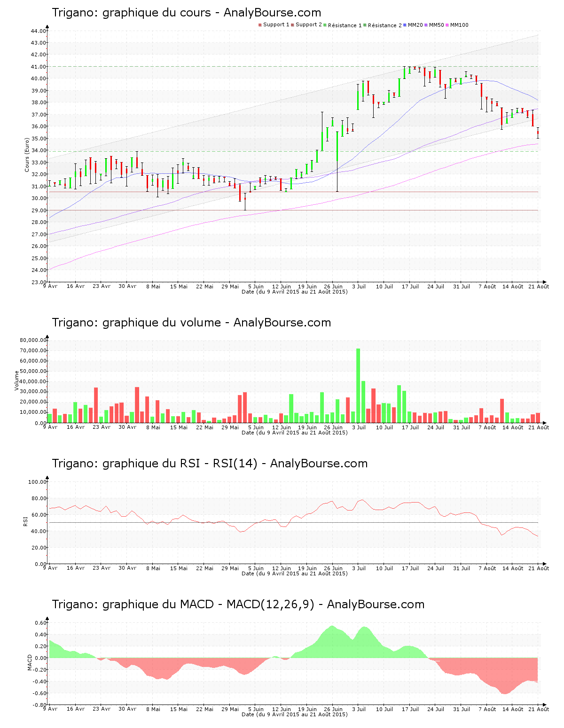The width and height of the screenshot is (564, 728).
Task: Click '21 Août' date on price chart axis
Action: [539, 287]
